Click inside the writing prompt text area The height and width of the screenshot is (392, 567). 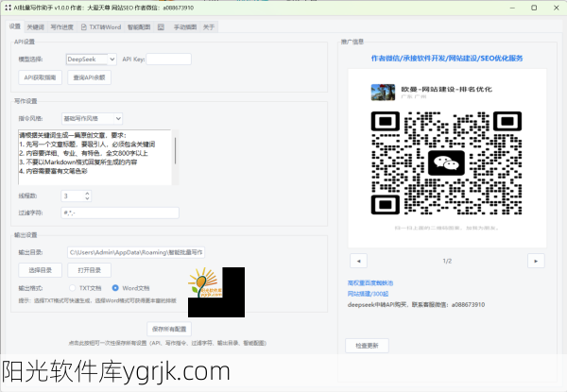pyautogui.click(x=94, y=157)
